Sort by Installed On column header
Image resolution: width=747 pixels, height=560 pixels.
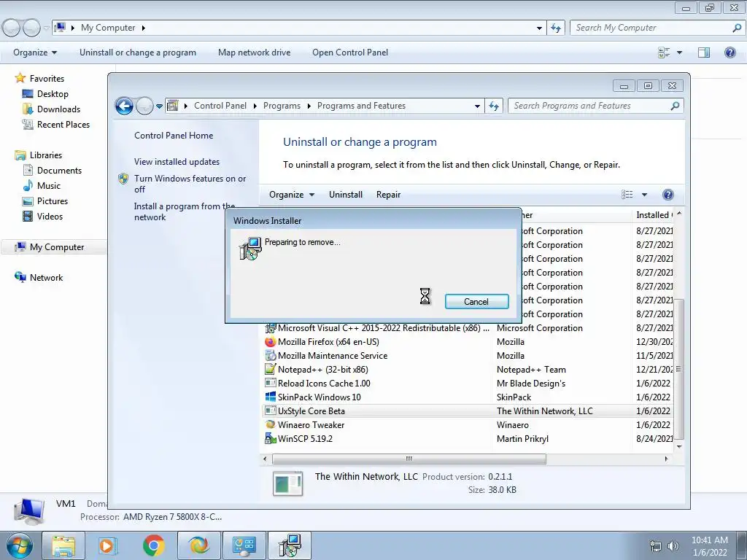coord(653,215)
